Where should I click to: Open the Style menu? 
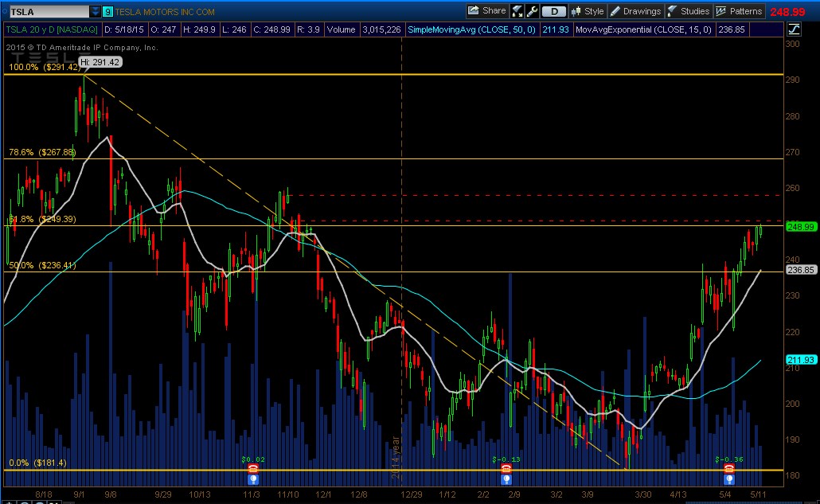coord(588,11)
